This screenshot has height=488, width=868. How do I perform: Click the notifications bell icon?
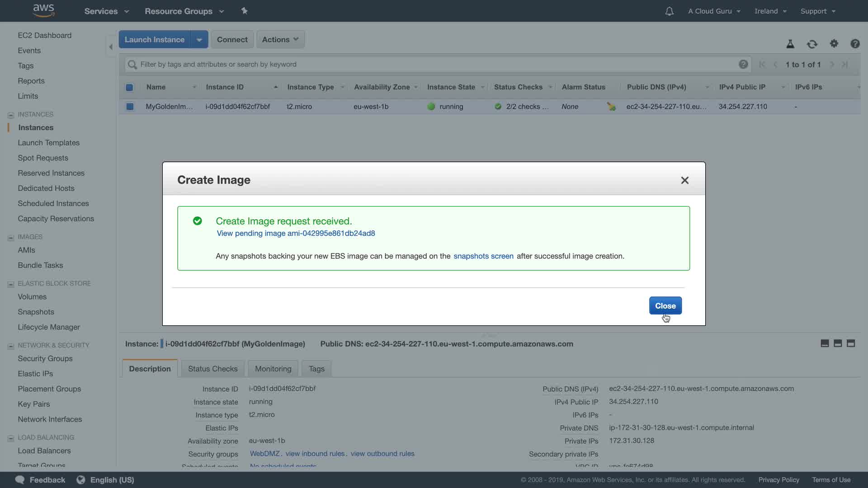(669, 11)
